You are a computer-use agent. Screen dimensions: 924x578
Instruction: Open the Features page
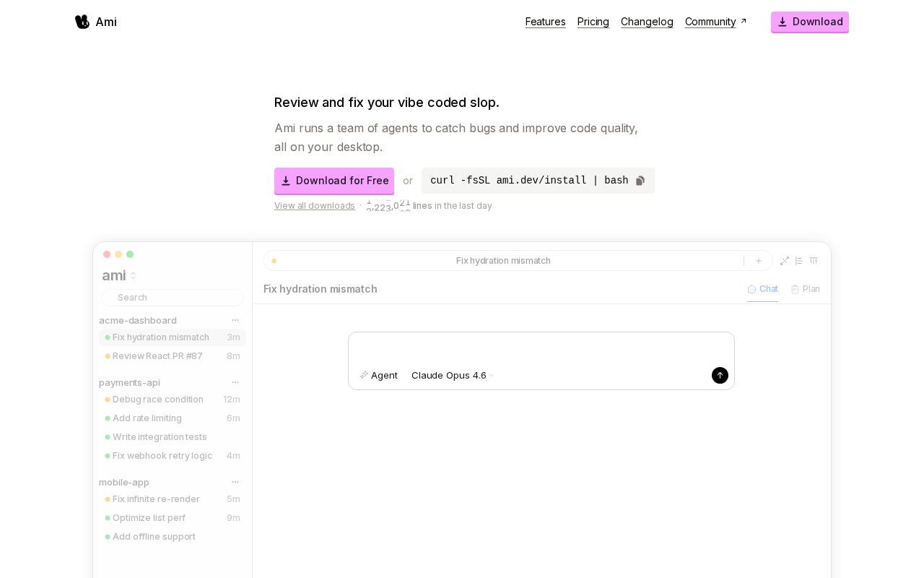pos(546,22)
